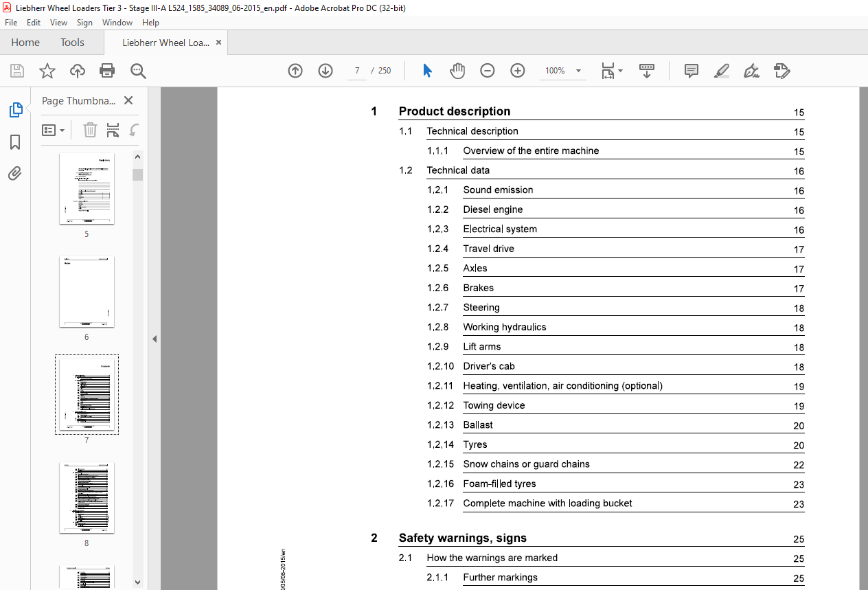Viewport: 868px width, 590px height.
Task: Click the Working hydraulics entry
Action: click(505, 327)
